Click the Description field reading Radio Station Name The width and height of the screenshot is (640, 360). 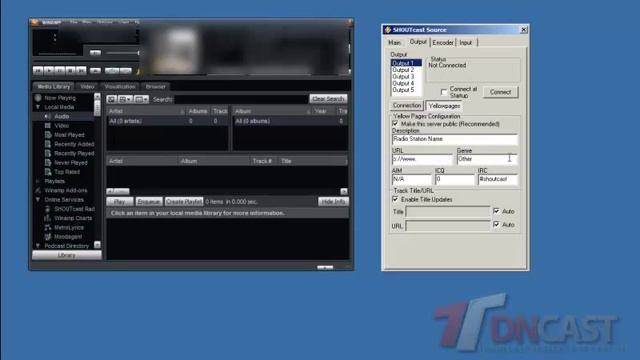[455, 139]
